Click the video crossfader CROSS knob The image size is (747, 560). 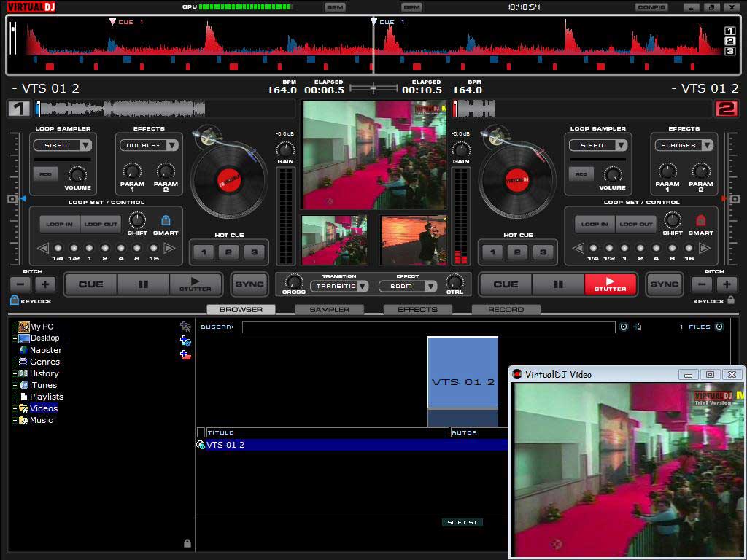[293, 281]
